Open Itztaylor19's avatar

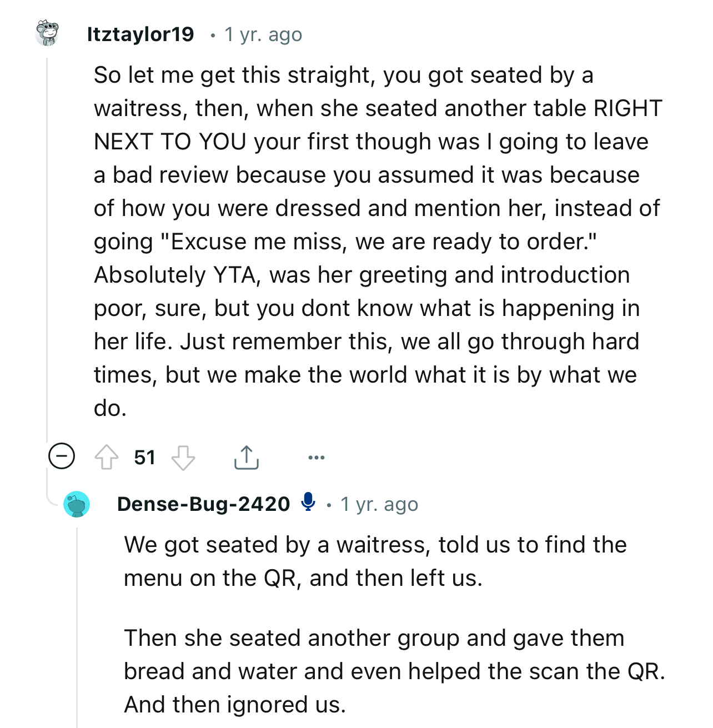48,34
